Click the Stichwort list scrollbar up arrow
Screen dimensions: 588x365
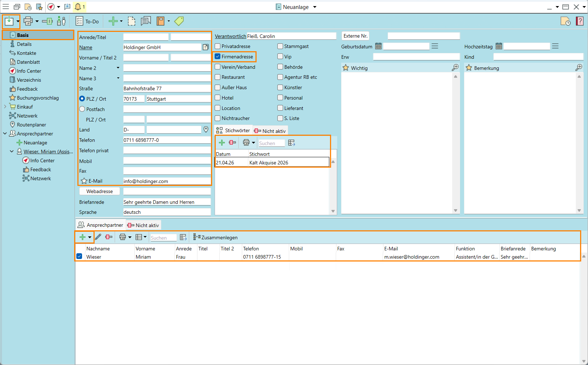point(333,162)
